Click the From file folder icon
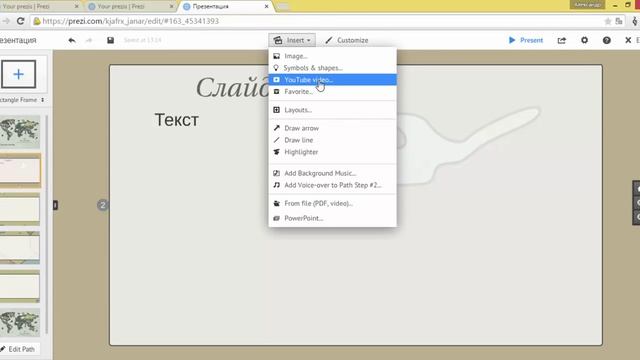 pos(276,203)
